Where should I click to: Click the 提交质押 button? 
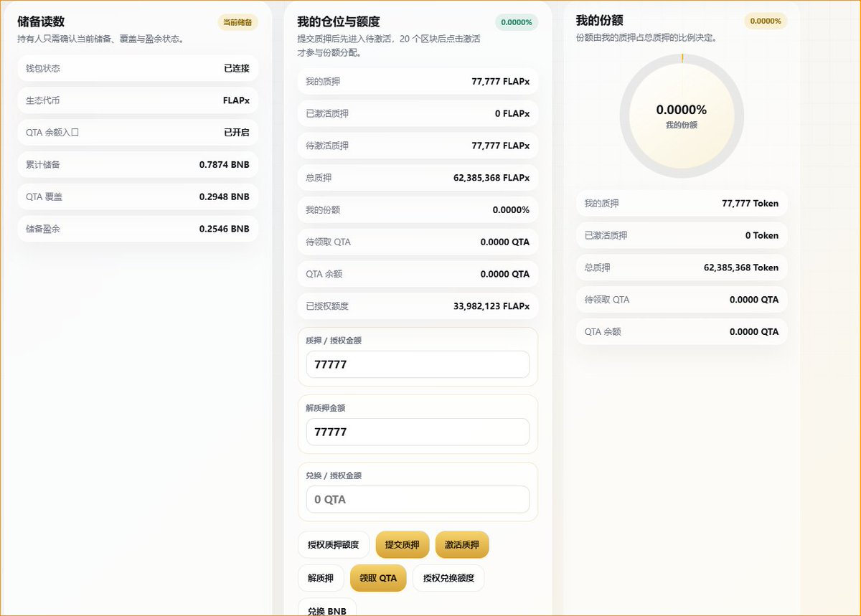click(403, 544)
